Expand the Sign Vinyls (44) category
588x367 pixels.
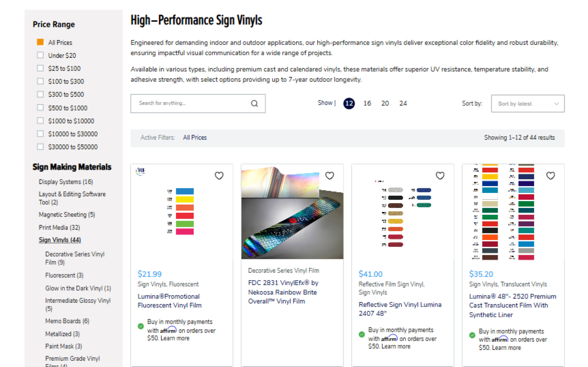60,240
